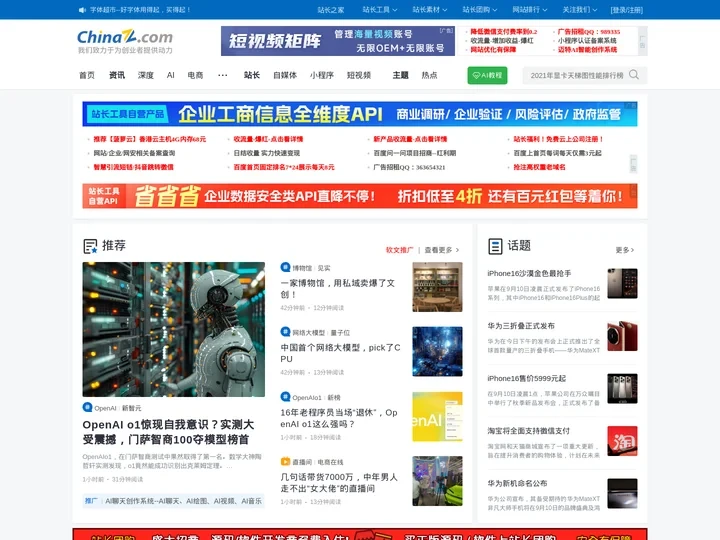This screenshot has height=540, width=720.
Task: Click ad link 网站优化有保障
Action: [493, 50]
